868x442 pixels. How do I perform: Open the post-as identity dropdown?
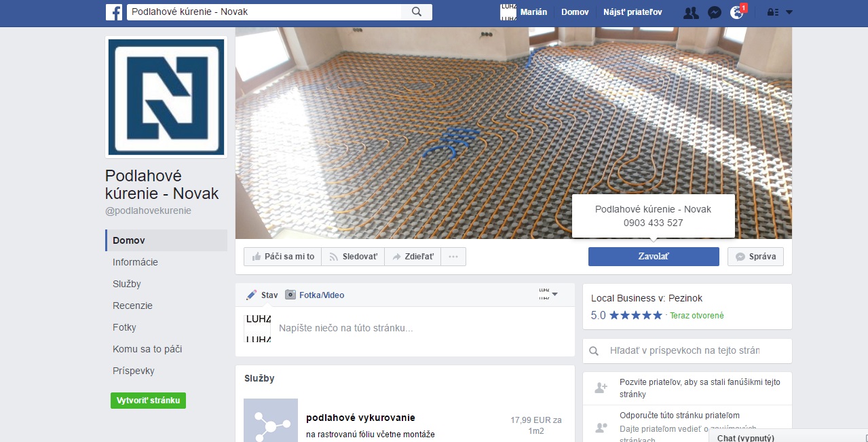click(x=548, y=294)
